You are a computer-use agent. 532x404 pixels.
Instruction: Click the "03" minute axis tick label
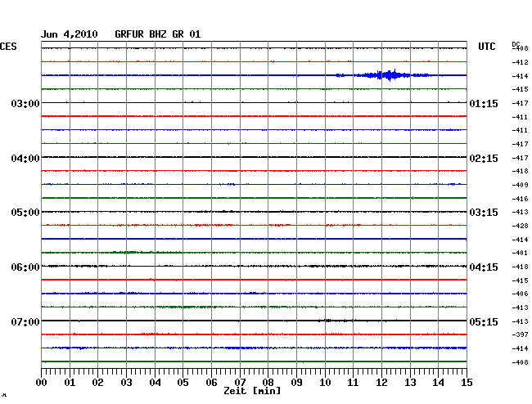click(126, 383)
